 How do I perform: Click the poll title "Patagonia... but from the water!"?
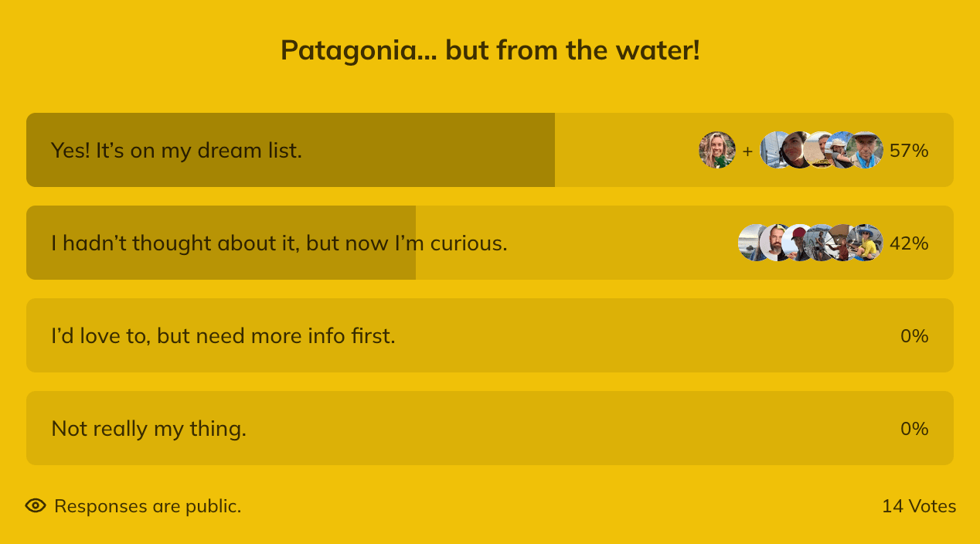(490, 51)
